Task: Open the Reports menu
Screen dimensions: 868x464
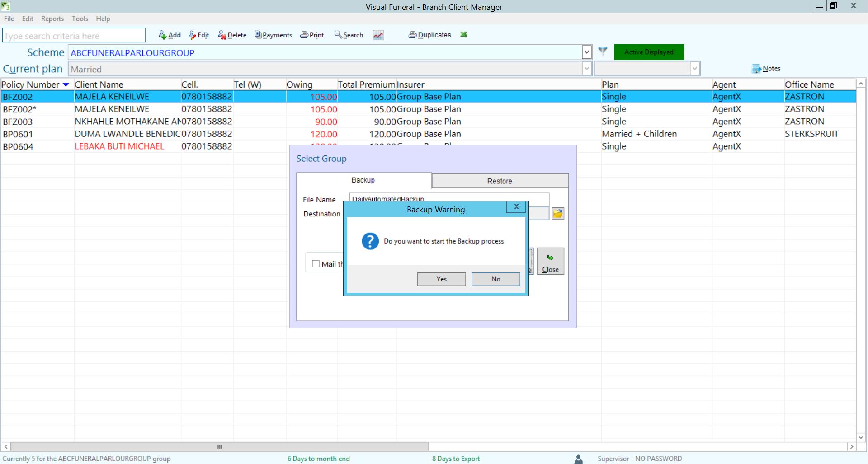Action: click(52, 19)
